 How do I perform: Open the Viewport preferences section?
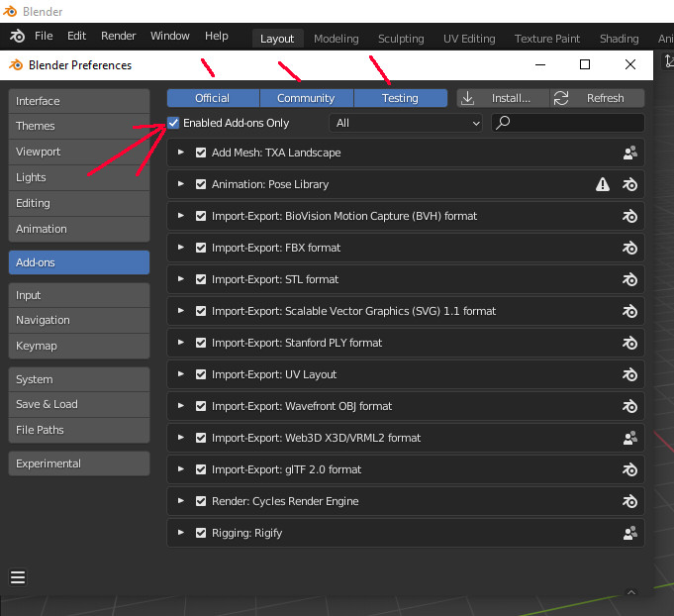(x=79, y=152)
